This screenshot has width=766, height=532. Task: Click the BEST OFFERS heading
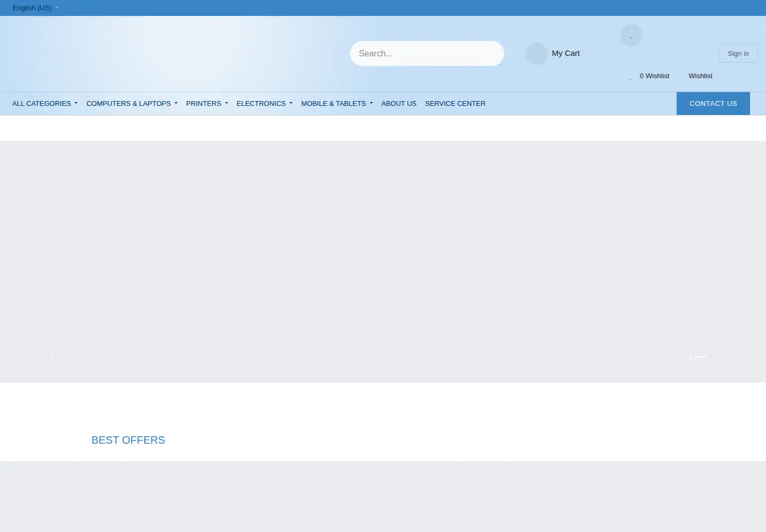[x=128, y=440]
